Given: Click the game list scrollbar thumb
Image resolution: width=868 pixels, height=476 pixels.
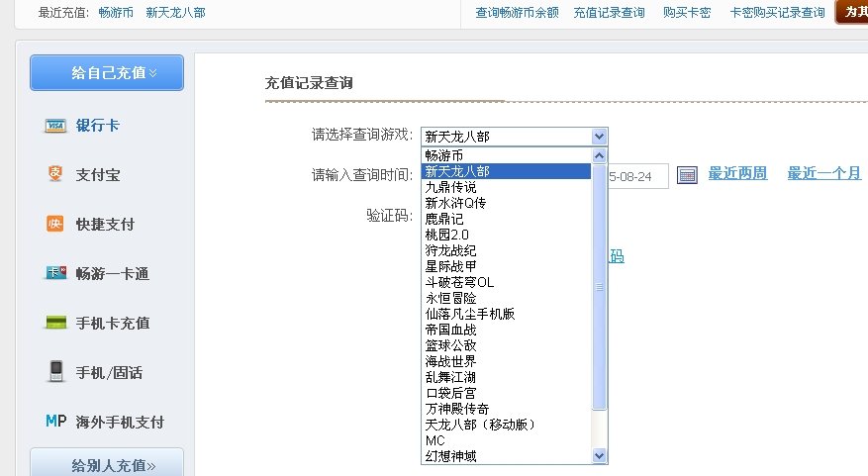Looking at the screenshot, I should point(599,287).
